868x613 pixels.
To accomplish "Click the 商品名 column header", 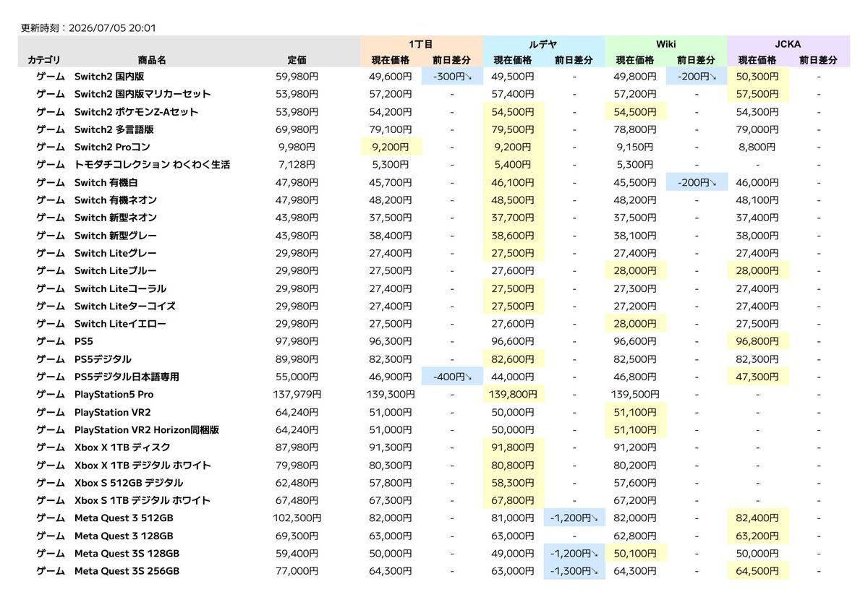I will tap(151, 60).
